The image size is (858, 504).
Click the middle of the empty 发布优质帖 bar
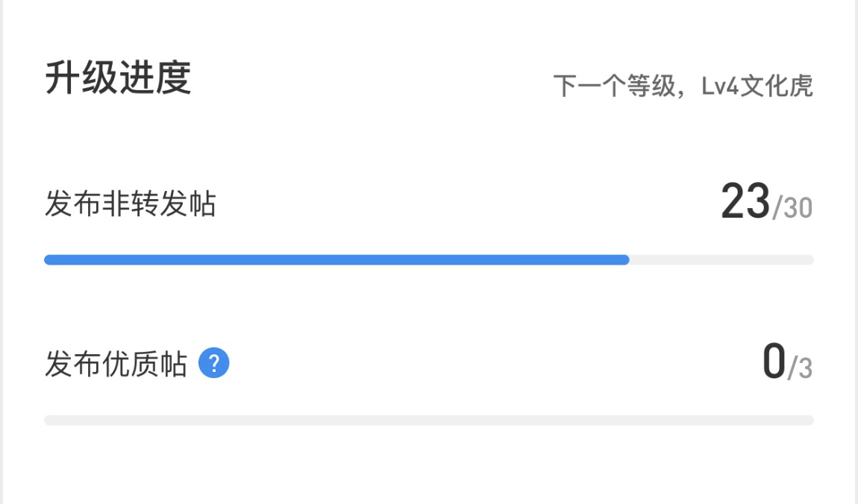(429, 420)
